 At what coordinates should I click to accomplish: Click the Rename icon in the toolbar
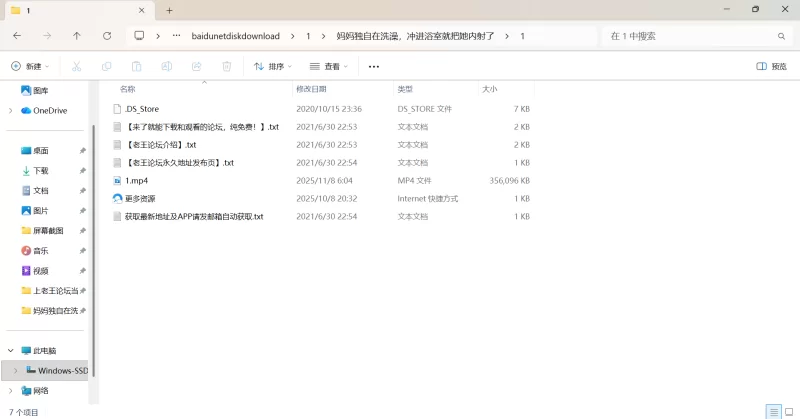[x=166, y=66]
